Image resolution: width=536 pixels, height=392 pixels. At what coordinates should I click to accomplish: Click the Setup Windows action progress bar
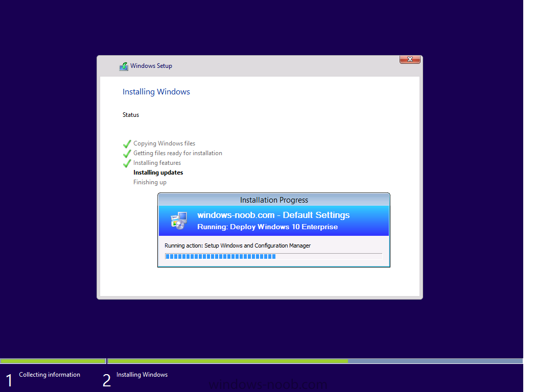click(x=273, y=256)
